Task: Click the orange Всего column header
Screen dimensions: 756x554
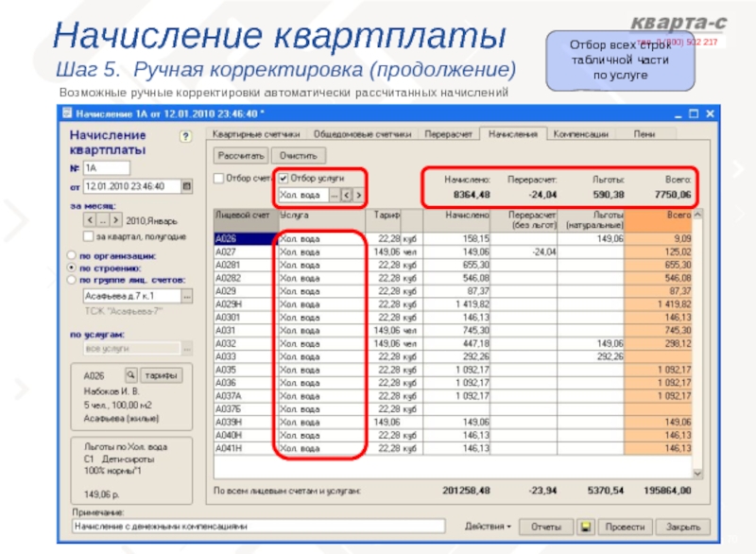Action: pos(658,221)
